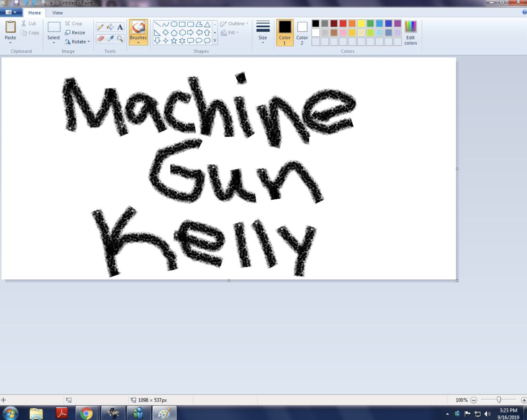Viewport: 527px width, 420px height.
Task: Choose the Pentagon shape
Action: click(x=174, y=33)
